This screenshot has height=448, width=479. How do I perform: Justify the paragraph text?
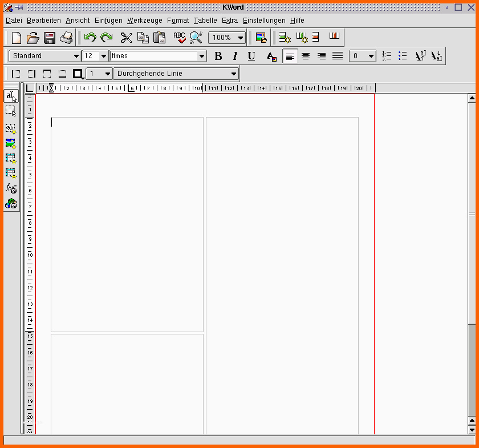tap(338, 56)
